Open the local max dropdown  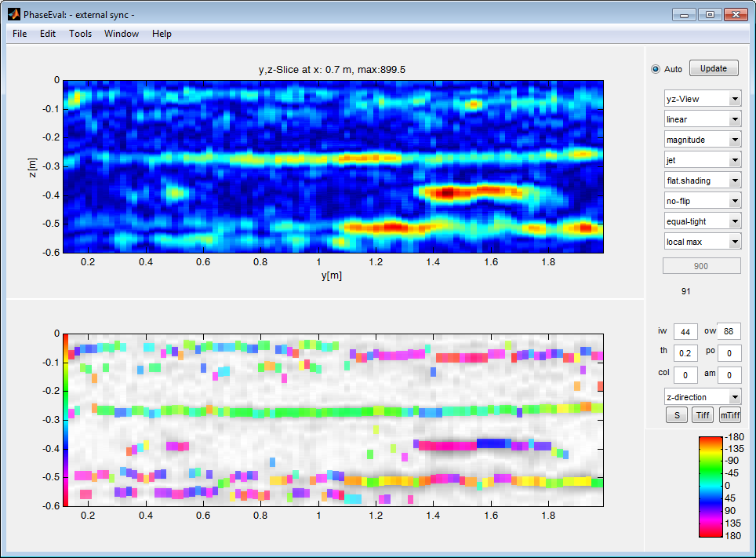(x=703, y=242)
